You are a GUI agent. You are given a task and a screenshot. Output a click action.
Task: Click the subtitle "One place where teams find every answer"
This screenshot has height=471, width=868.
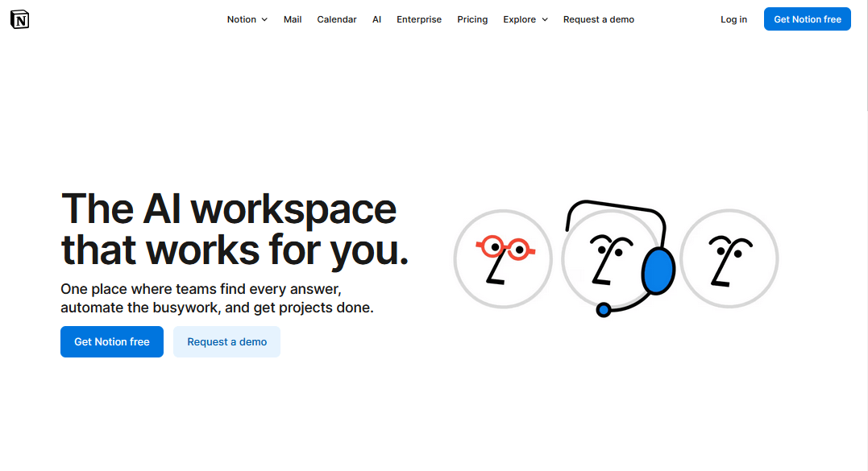tap(201, 289)
